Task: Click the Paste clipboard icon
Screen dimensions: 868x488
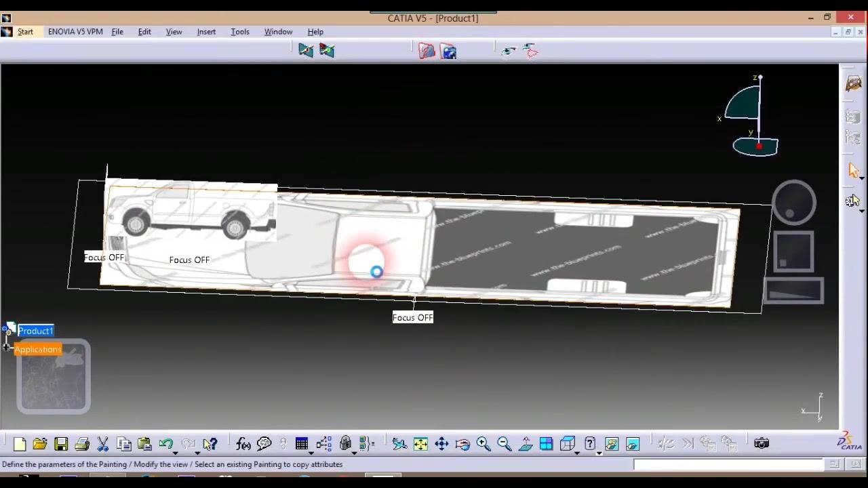Action: click(x=144, y=444)
